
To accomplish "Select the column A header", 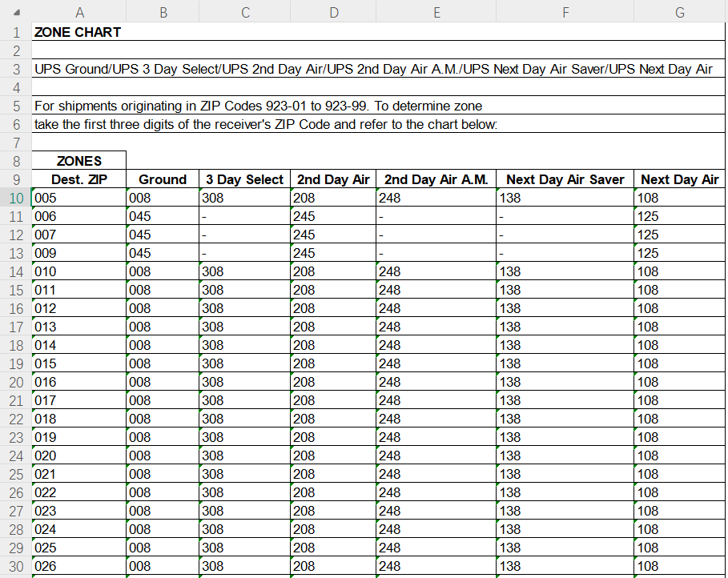I will pos(79,12).
